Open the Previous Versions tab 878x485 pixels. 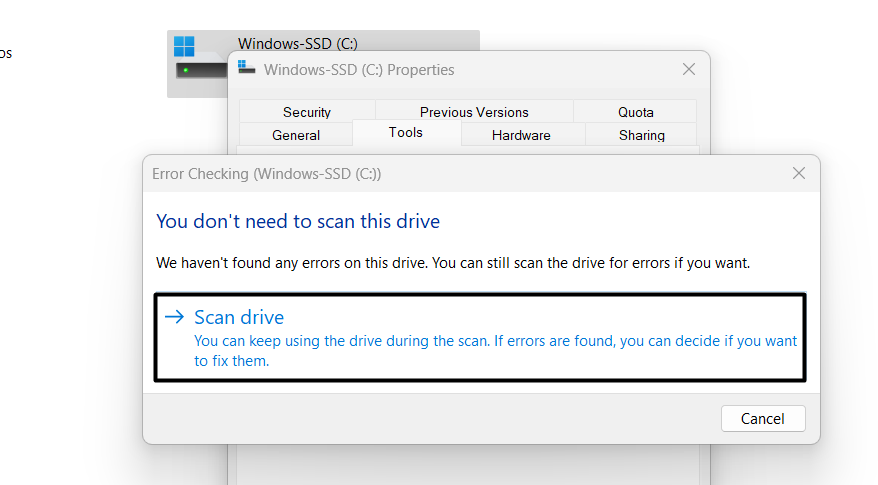(474, 112)
